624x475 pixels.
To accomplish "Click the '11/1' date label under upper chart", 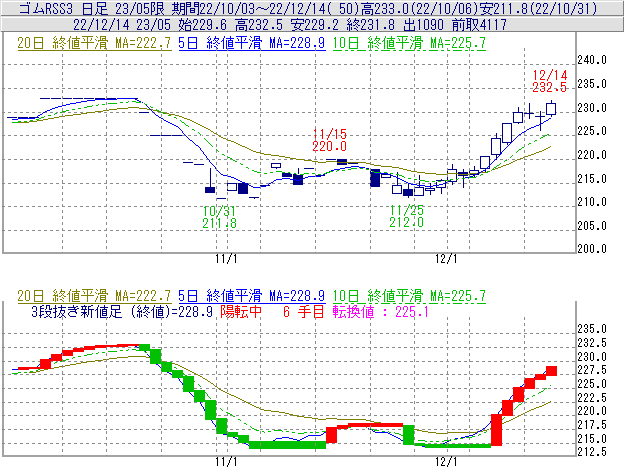I will pos(226,259).
